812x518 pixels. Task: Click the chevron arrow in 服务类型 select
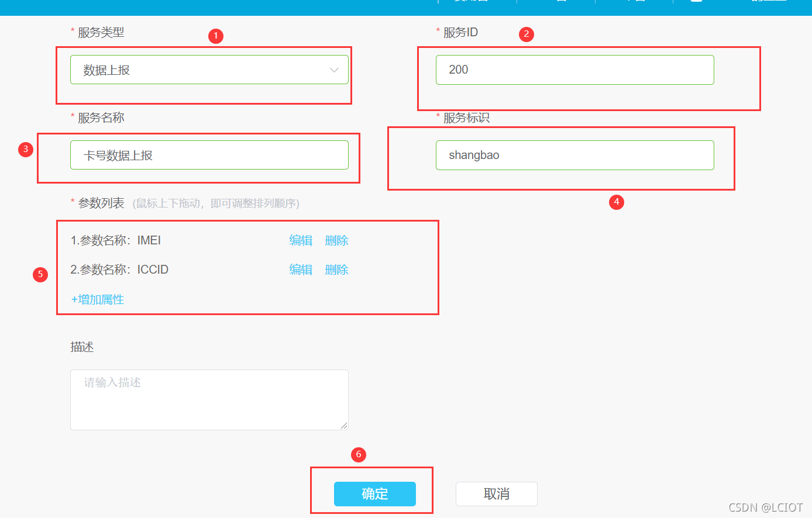pos(334,70)
